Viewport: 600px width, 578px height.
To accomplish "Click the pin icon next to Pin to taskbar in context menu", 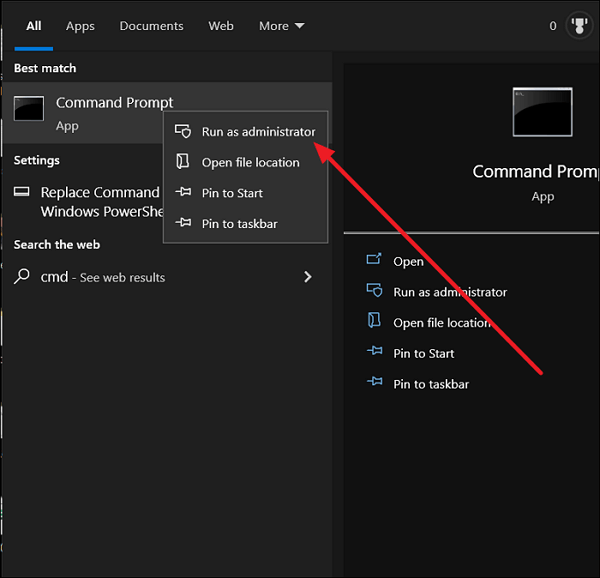I will coord(183,224).
